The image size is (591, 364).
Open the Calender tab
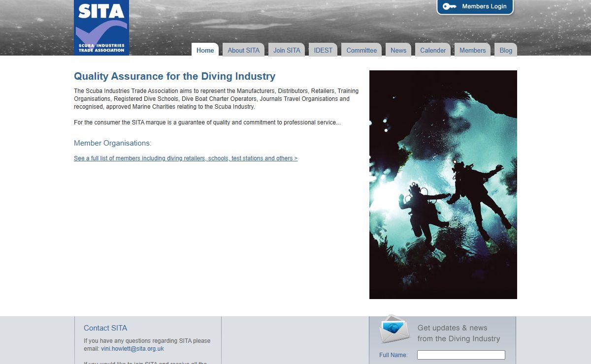pyautogui.click(x=433, y=50)
